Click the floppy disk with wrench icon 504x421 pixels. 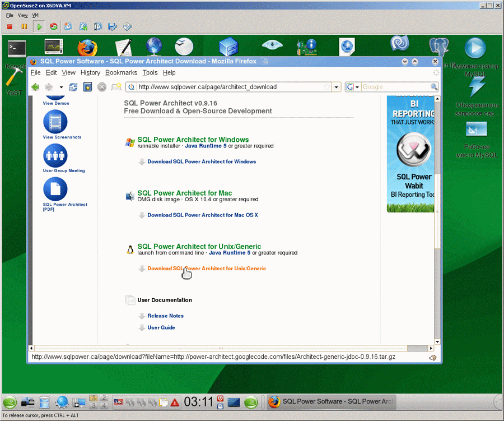(x=112, y=27)
